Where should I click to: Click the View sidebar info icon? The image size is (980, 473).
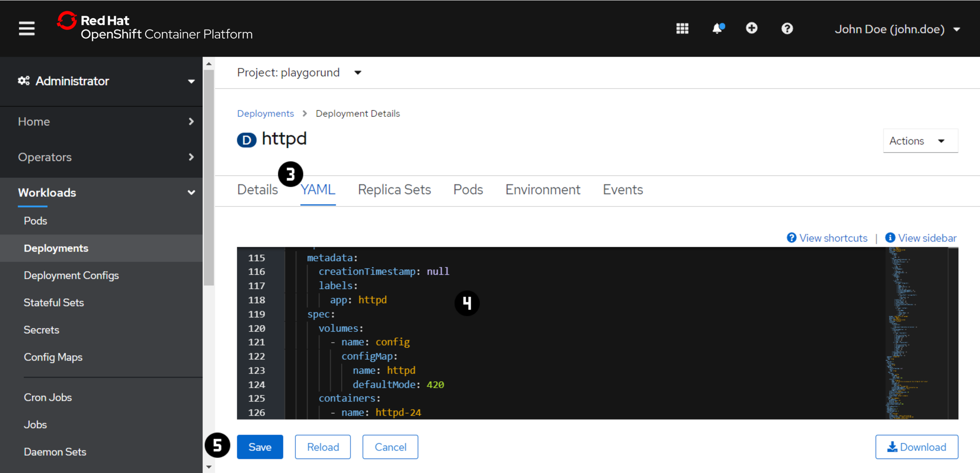click(x=890, y=238)
